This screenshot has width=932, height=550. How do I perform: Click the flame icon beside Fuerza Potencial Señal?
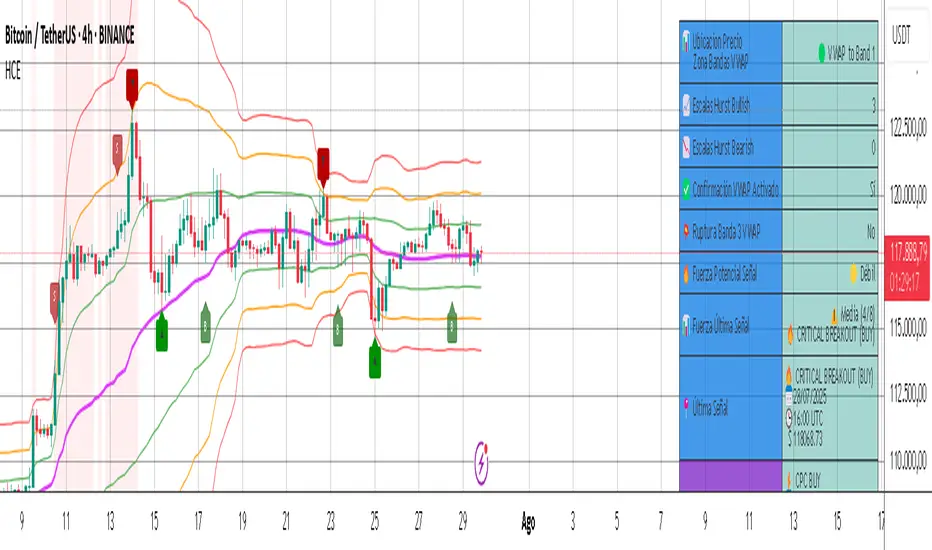687,274
